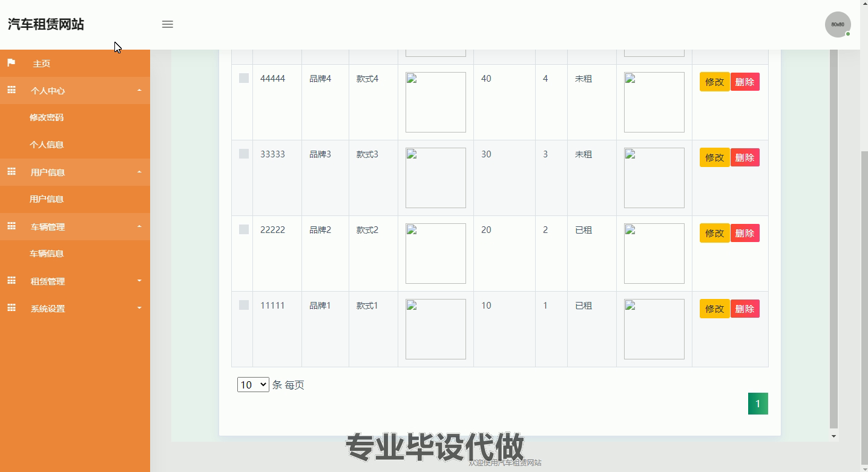Image resolution: width=868 pixels, height=472 pixels.
Task: Click last image thumbnail in row 11111
Action: point(654,329)
